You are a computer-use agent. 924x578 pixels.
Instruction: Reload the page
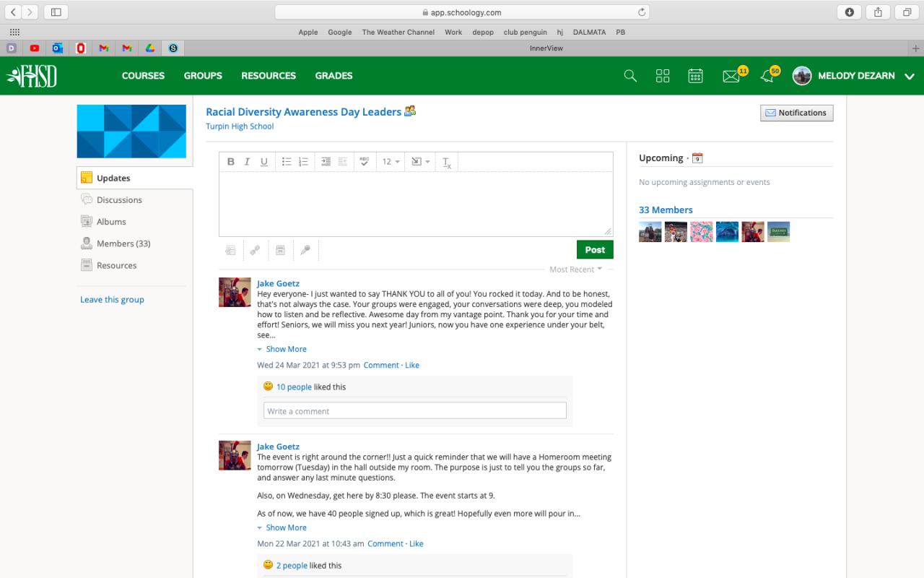tap(641, 12)
